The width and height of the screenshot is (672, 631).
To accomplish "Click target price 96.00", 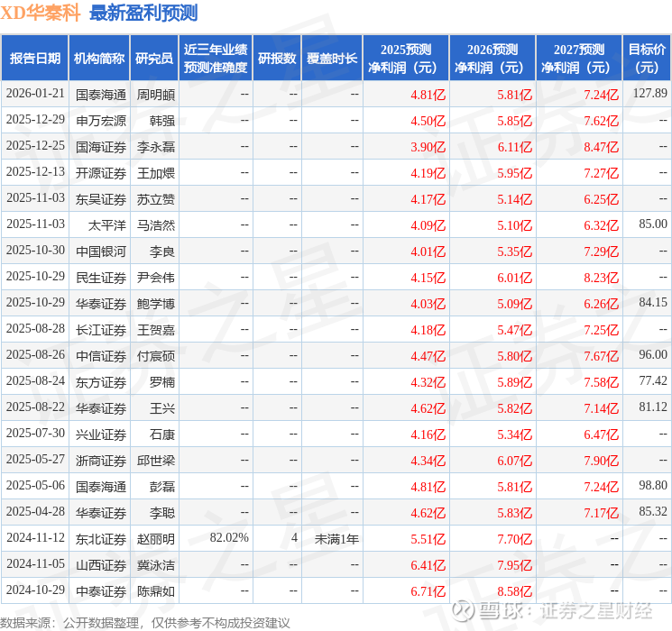I will [653, 354].
